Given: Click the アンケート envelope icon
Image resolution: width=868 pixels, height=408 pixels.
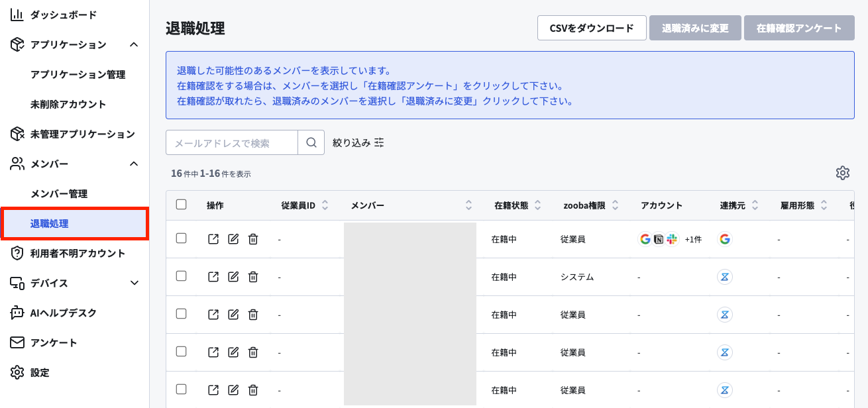Looking at the screenshot, I should pos(17,342).
